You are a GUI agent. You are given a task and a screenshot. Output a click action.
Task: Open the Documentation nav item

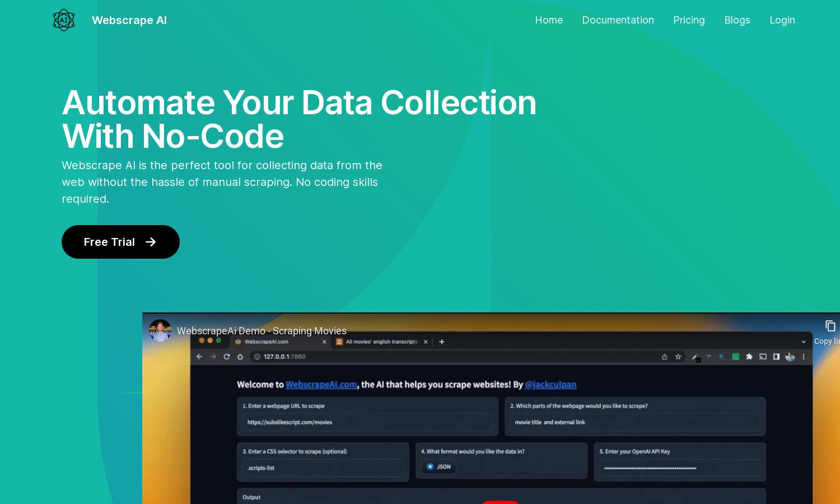point(618,20)
